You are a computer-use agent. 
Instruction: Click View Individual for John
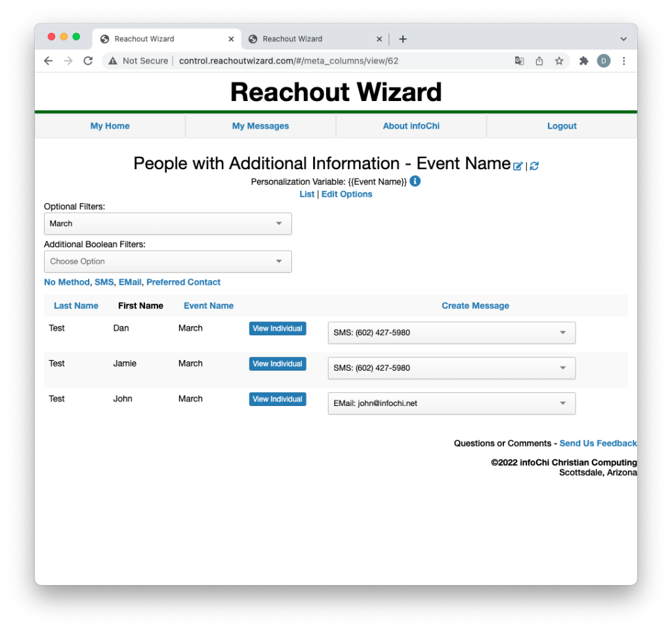(278, 399)
